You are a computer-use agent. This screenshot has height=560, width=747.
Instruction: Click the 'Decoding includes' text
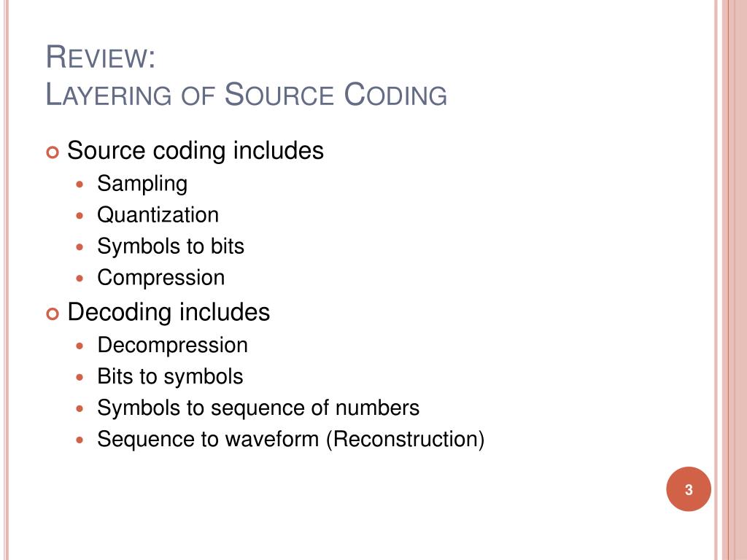coord(169,312)
